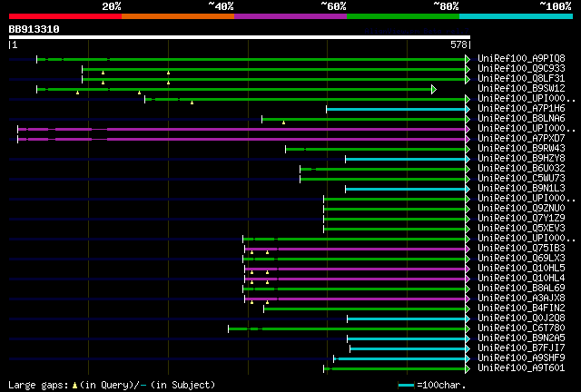Click the UniRef100_B7FJI7 label

click(x=521, y=348)
